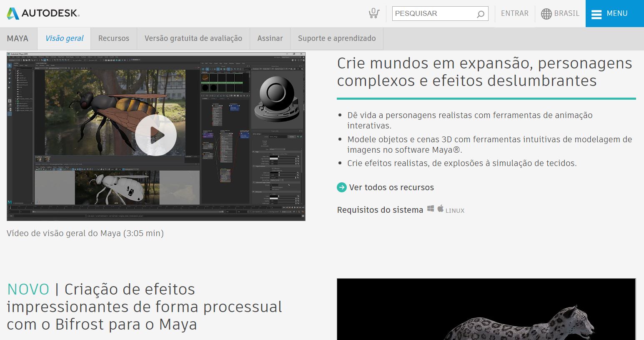Open the Recursos tab
644x340 pixels.
pos(114,38)
